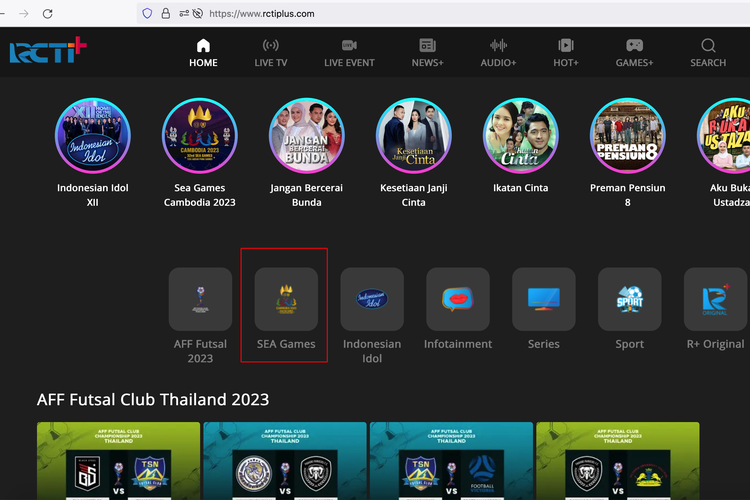Image resolution: width=750 pixels, height=500 pixels.
Task: Click the RCTI+ logo
Action: coord(48,52)
